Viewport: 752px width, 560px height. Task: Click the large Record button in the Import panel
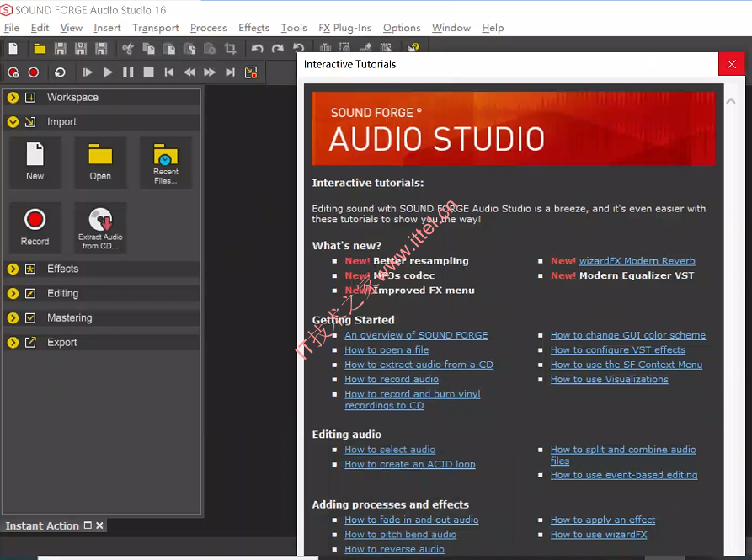pyautogui.click(x=35, y=227)
